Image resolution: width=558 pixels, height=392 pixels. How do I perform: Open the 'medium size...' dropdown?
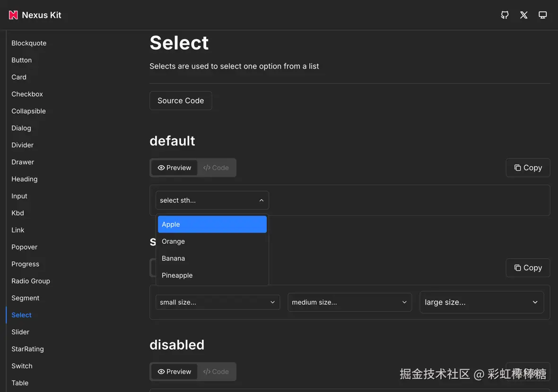coord(349,302)
